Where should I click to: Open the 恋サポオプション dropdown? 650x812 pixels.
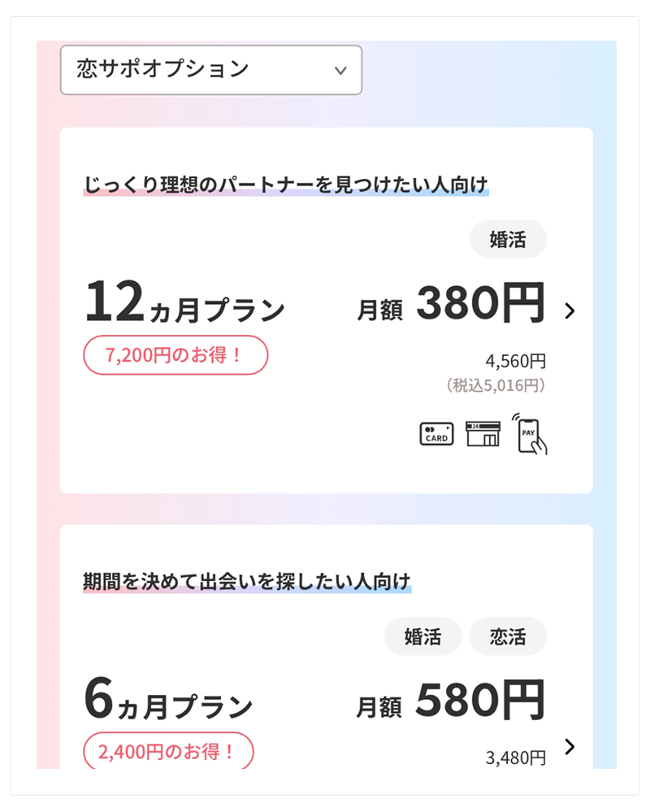click(210, 70)
